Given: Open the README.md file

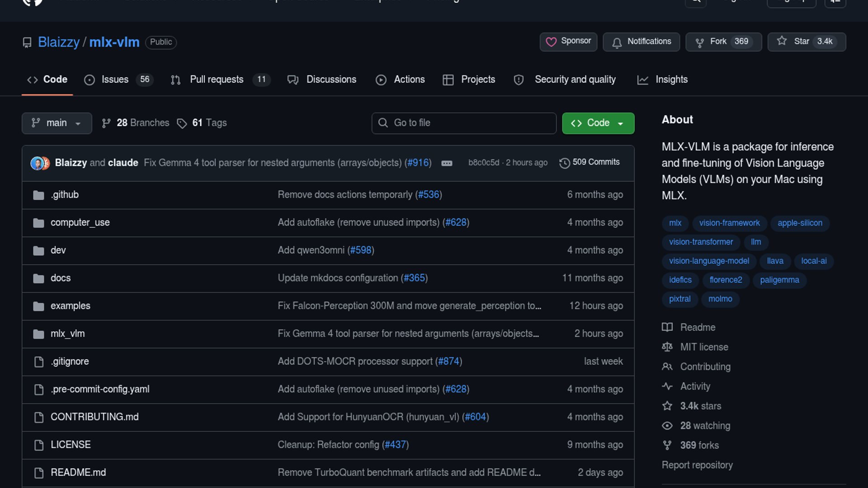Looking at the screenshot, I should click(x=78, y=473).
